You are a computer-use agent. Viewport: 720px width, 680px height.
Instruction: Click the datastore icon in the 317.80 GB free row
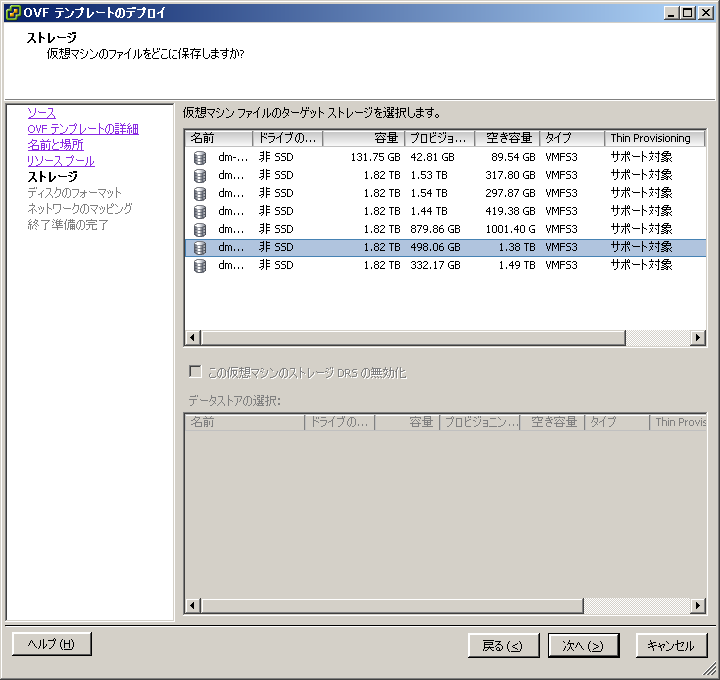(x=200, y=175)
